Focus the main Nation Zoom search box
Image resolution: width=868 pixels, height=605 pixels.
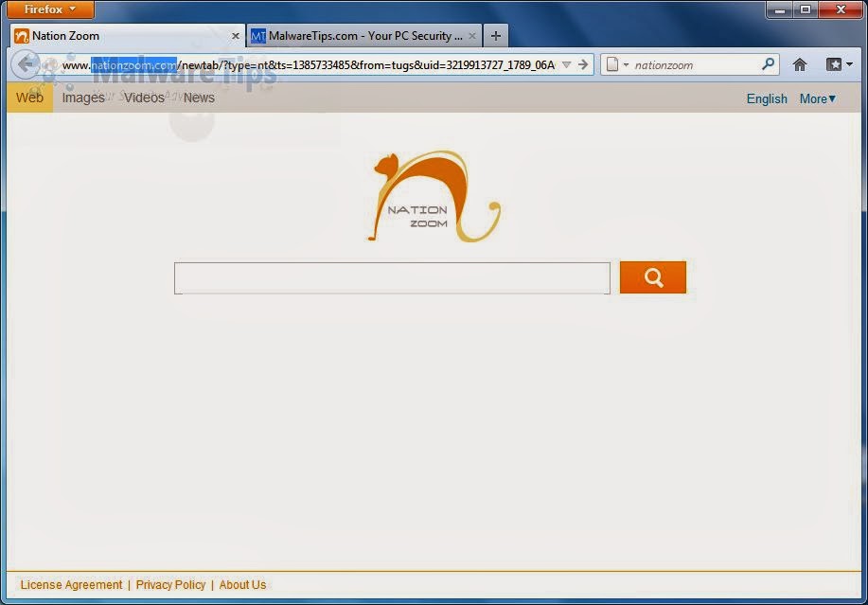click(x=392, y=277)
